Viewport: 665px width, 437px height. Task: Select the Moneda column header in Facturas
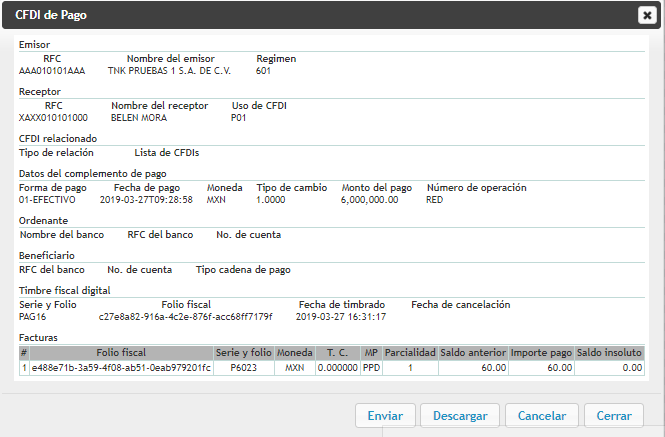(x=294, y=353)
